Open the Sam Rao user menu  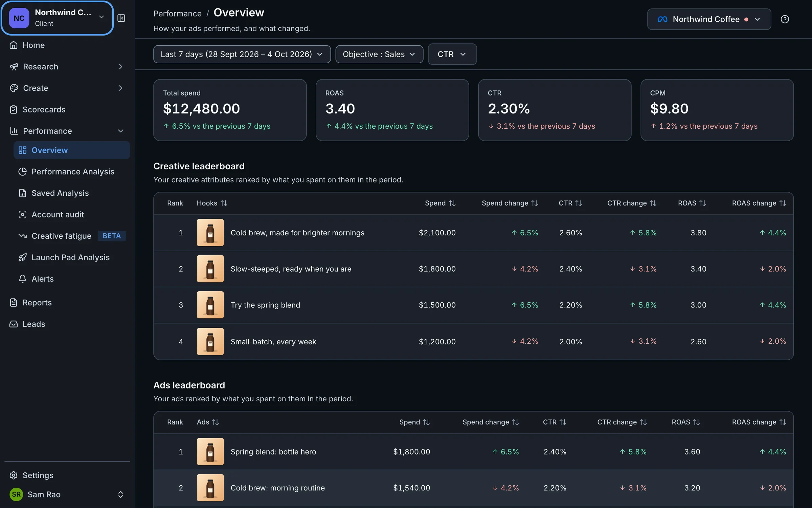pos(67,494)
